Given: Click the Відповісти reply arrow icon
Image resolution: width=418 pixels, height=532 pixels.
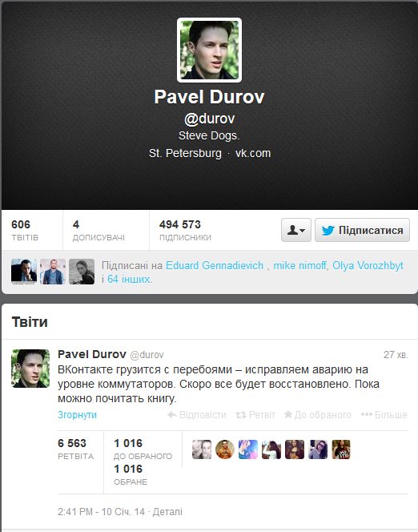Looking at the screenshot, I should point(172,414).
